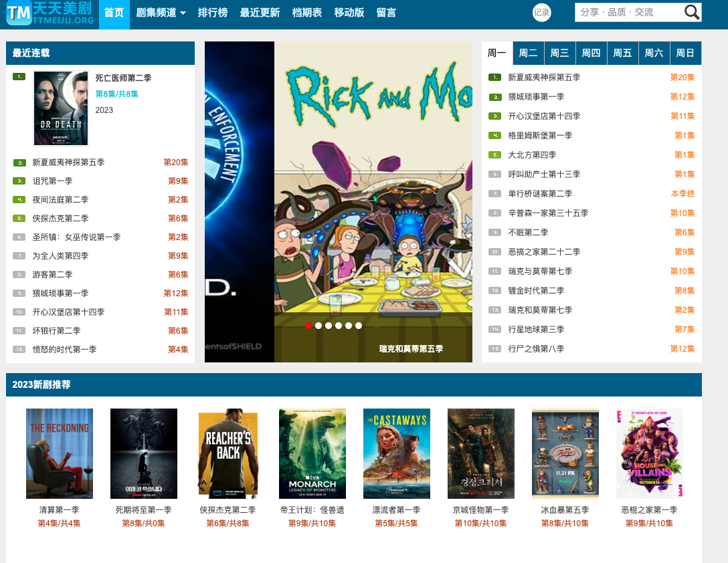Screen dimensions: 728x563
Task: Select the 周一 schedule tab
Action: (496, 53)
